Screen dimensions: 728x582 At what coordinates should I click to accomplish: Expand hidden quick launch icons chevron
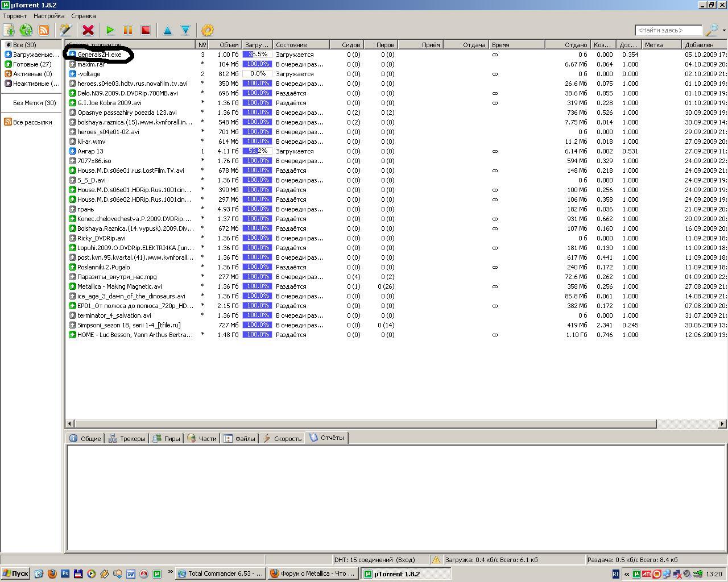pos(170,572)
